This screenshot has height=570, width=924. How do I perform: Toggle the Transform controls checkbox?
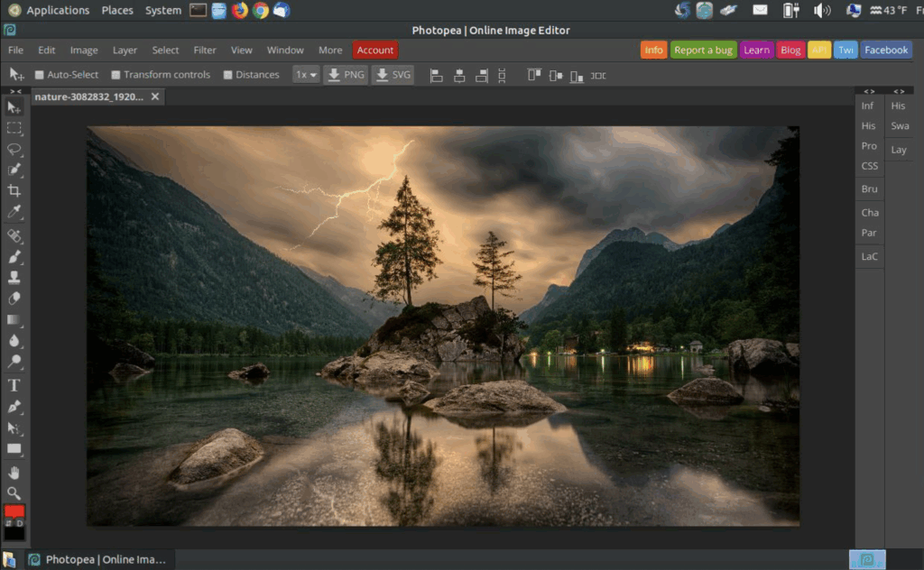(x=116, y=75)
